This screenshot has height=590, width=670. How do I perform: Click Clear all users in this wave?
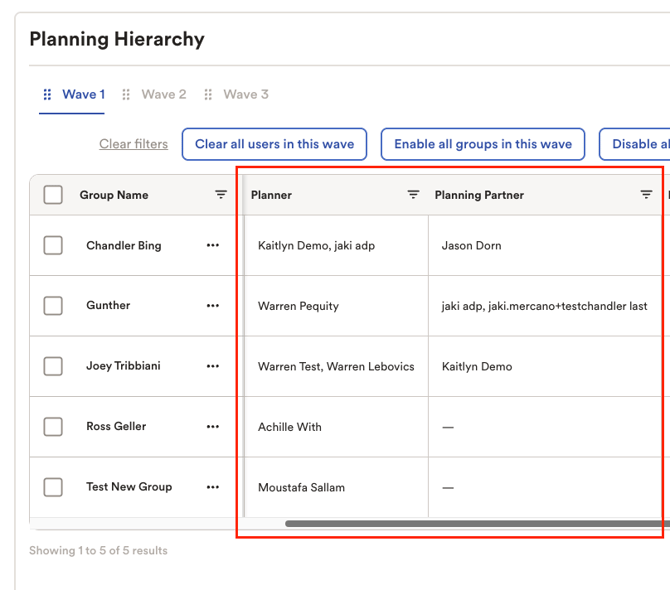click(274, 144)
